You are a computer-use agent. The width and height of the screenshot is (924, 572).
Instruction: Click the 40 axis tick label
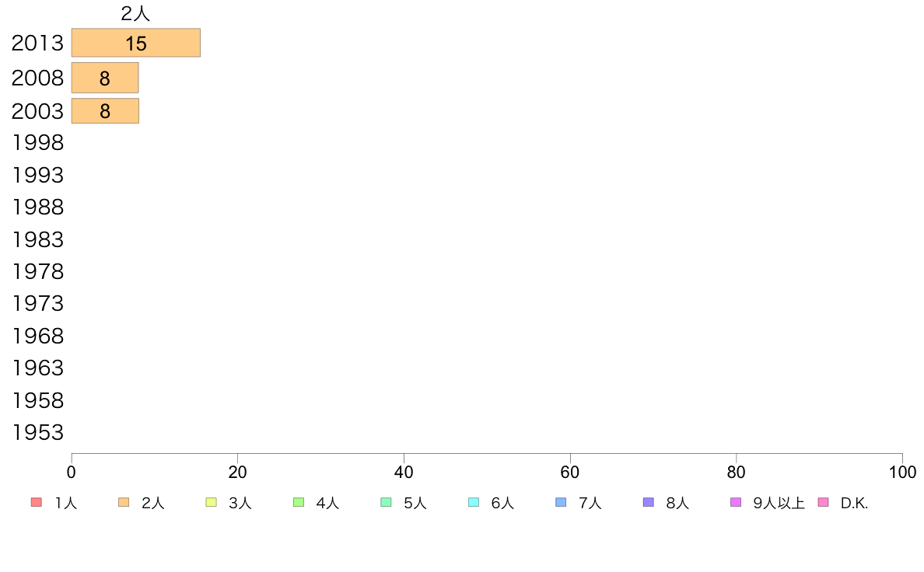coord(404,473)
